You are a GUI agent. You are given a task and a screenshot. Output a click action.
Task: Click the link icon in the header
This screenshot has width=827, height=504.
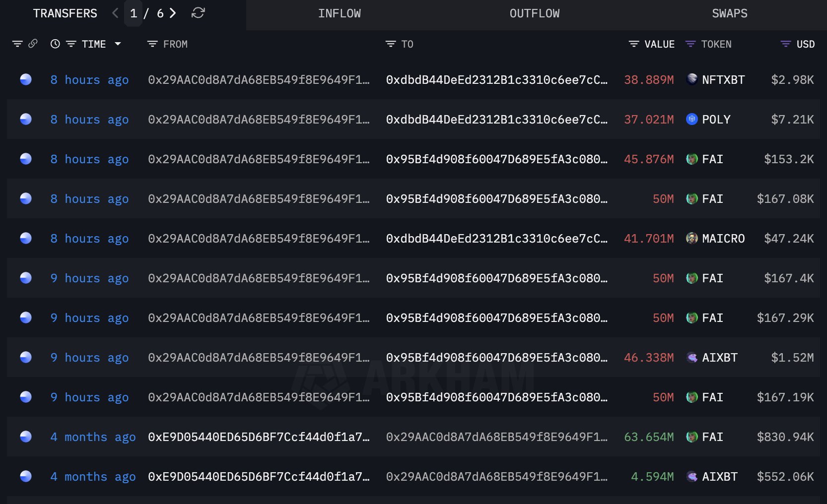tap(33, 44)
